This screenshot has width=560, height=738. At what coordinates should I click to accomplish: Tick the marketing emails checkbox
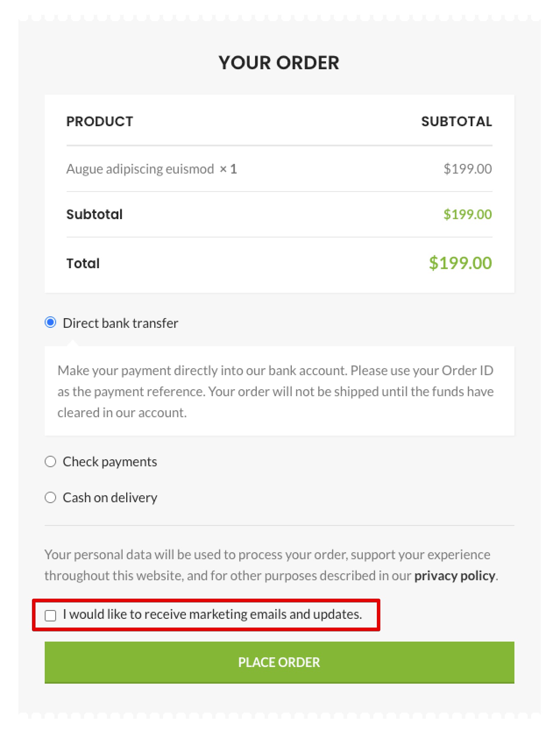coord(50,615)
